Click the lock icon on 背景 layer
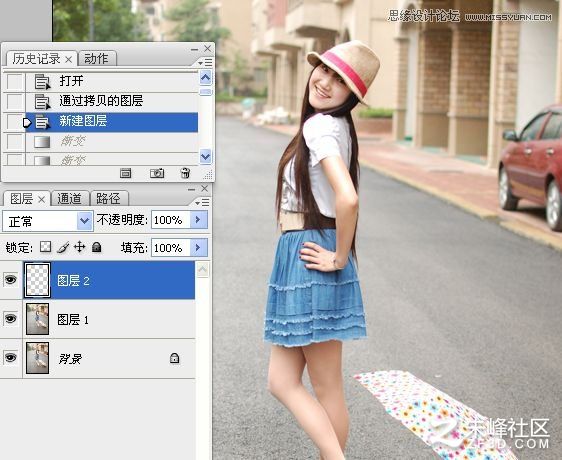The height and width of the screenshot is (460, 562). coord(174,358)
